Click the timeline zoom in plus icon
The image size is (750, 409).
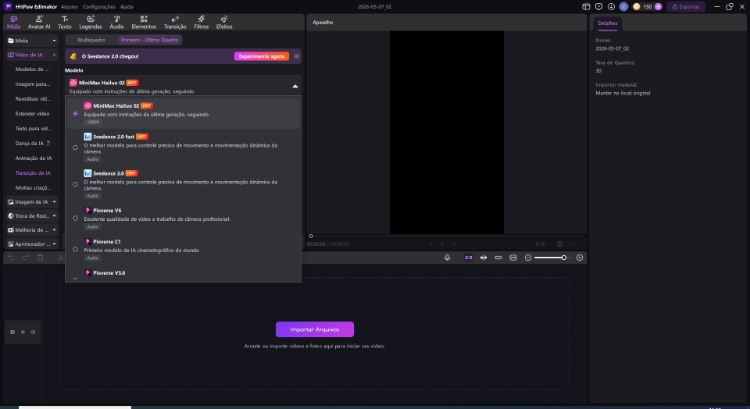(580, 257)
